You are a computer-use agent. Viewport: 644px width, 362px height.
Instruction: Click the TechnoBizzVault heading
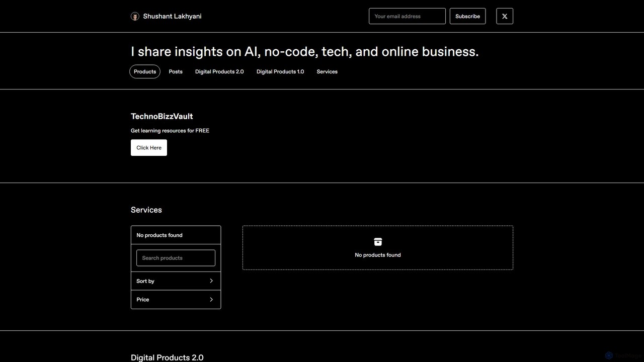point(162,116)
